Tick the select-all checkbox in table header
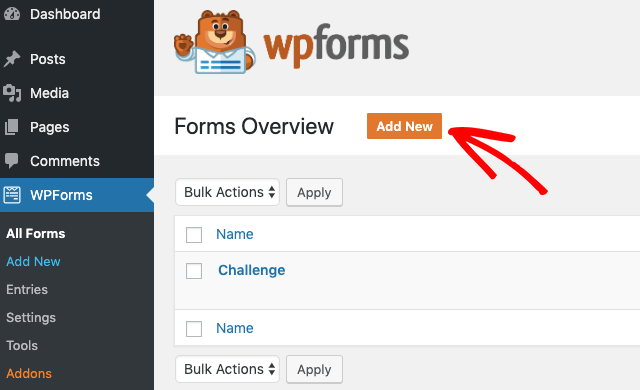640x390 pixels. click(194, 235)
